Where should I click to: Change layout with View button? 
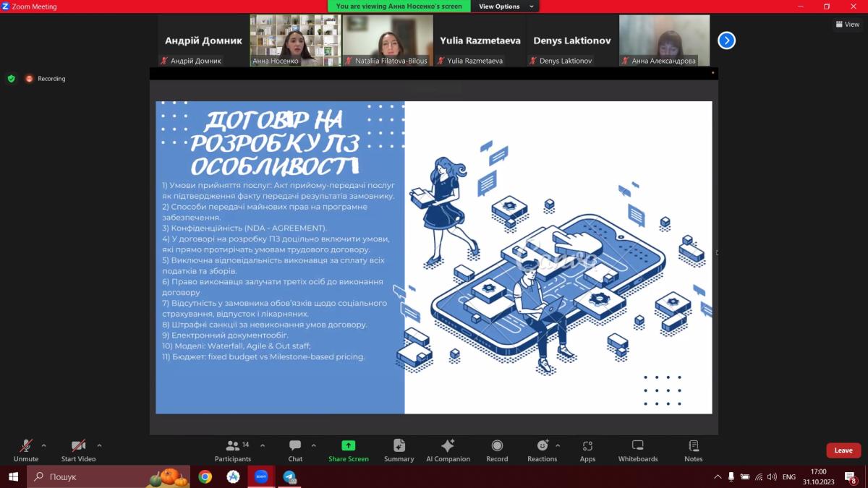click(x=848, y=24)
